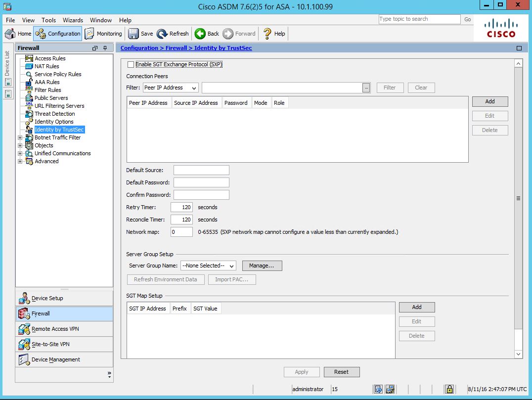This screenshot has width=532, height=400.
Task: Float the Firewall panel window icon
Action: pos(95,48)
